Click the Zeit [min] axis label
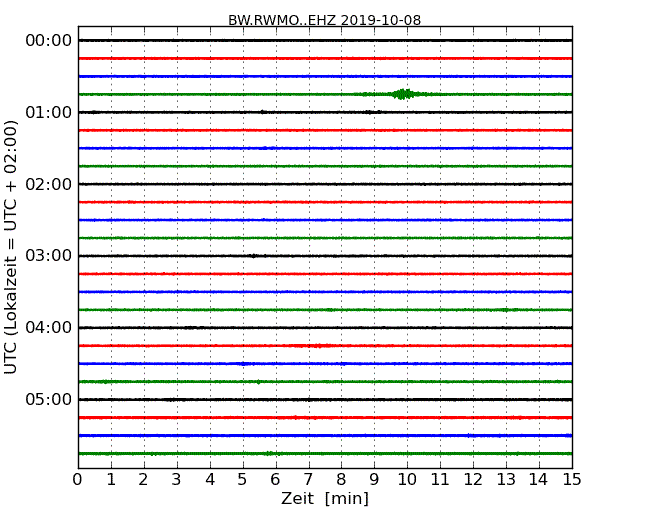 tap(325, 498)
